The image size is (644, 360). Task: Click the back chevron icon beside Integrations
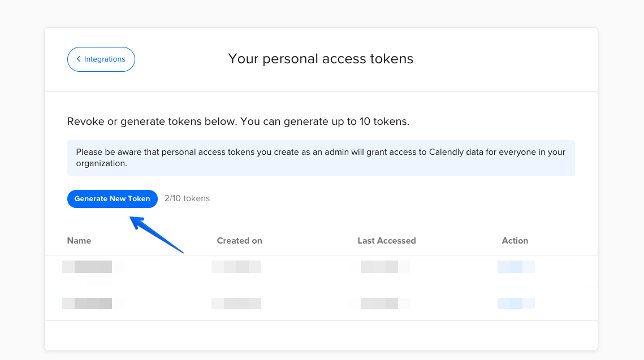(79, 59)
